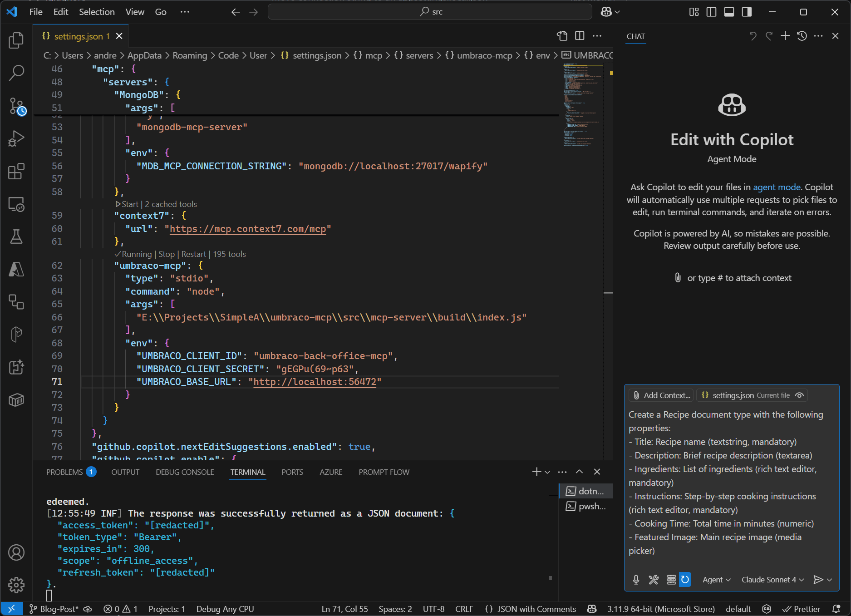Restart the umbraco-mcp server
The width and height of the screenshot is (851, 616).
(194, 254)
